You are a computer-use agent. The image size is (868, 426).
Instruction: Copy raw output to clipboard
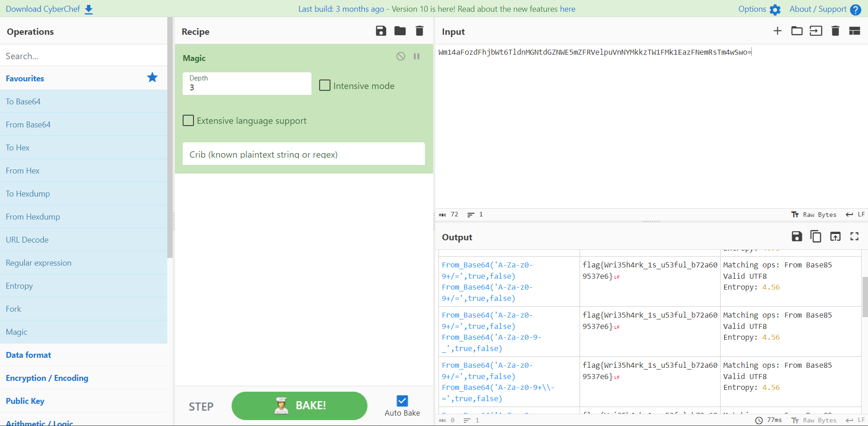[816, 236]
